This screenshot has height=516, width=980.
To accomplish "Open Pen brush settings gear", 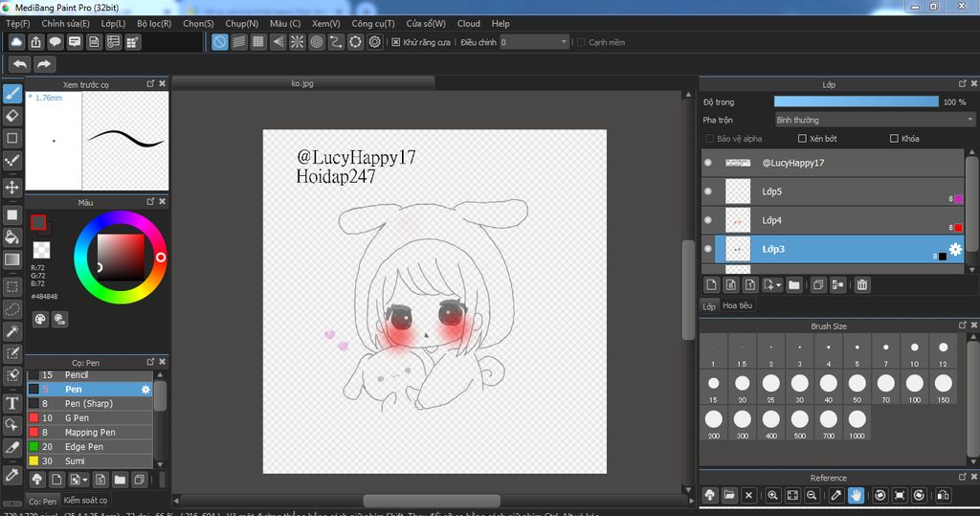I will point(145,389).
